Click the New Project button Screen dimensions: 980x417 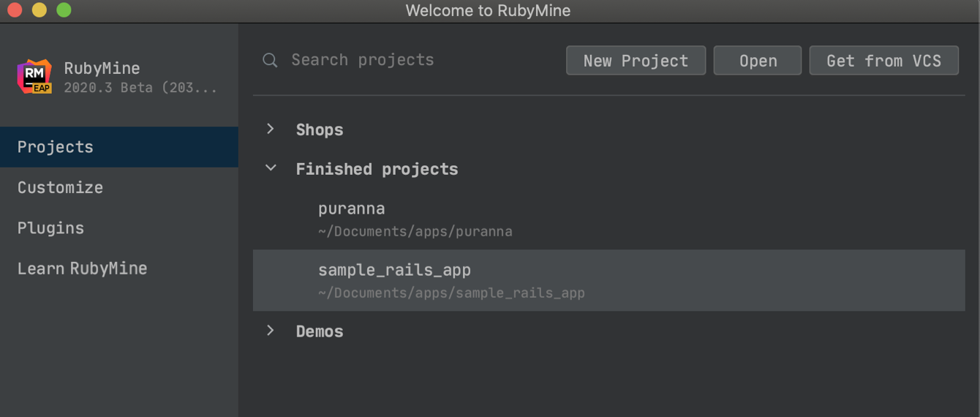click(636, 61)
